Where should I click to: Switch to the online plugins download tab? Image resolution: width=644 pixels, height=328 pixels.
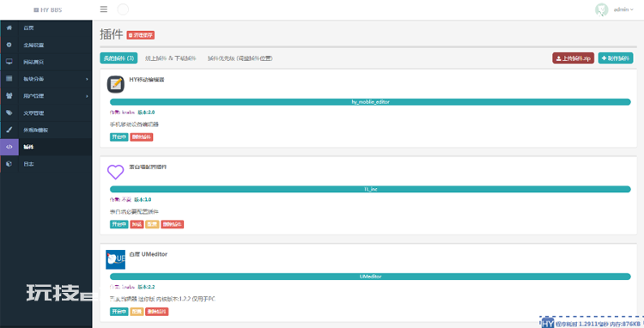pyautogui.click(x=171, y=58)
